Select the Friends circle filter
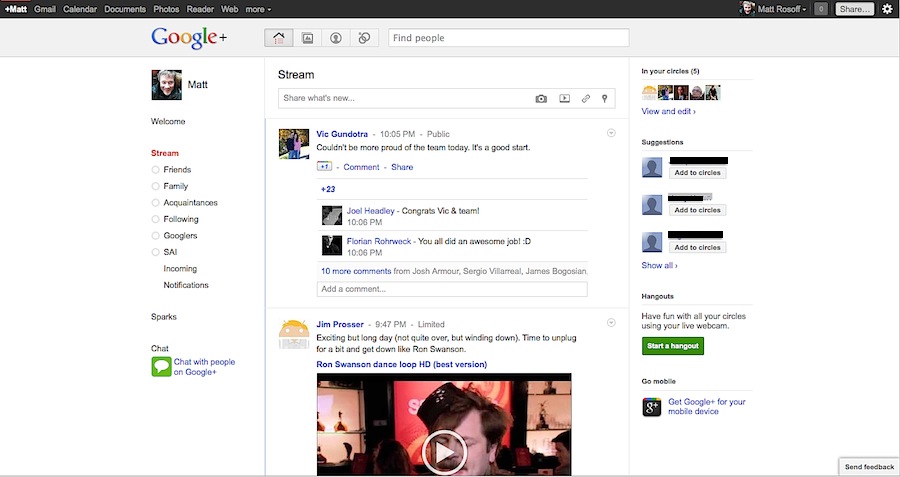 click(x=177, y=170)
